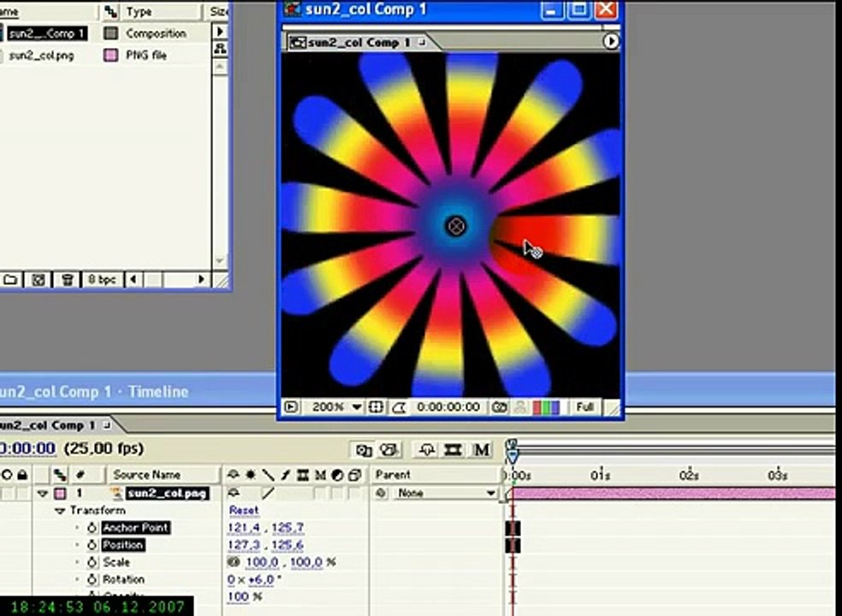Click the Frame Blending enable button
The height and width of the screenshot is (616, 842).
point(454,449)
